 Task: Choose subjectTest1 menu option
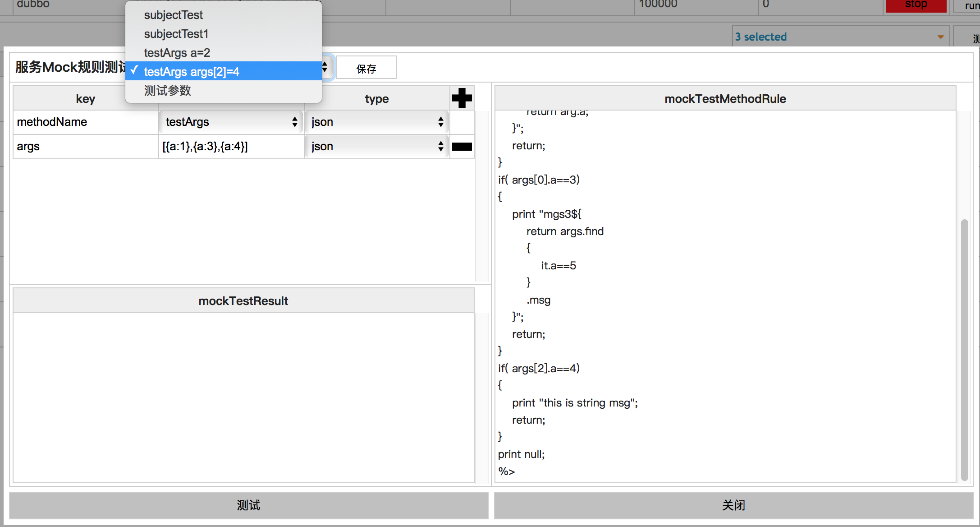click(x=176, y=34)
